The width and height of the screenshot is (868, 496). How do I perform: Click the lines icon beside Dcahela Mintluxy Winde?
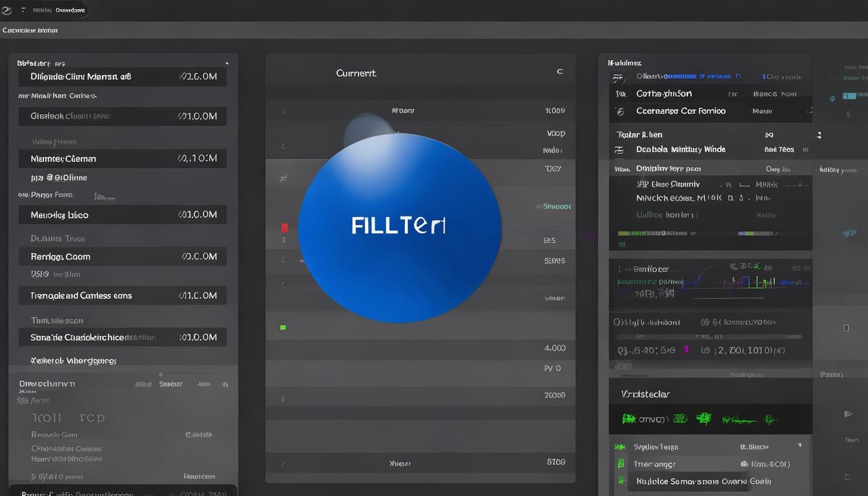pyautogui.click(x=619, y=150)
